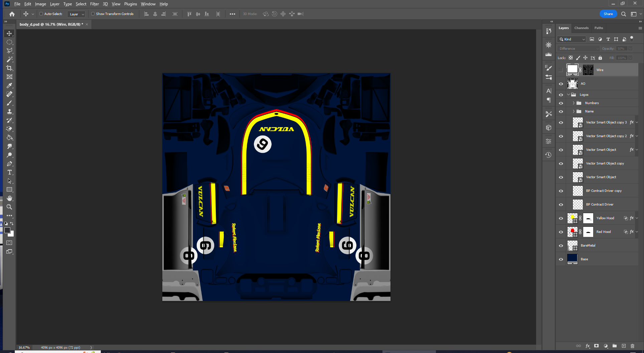Select the Dodge tool
Viewport: 644px width, 353px height.
coord(9,155)
